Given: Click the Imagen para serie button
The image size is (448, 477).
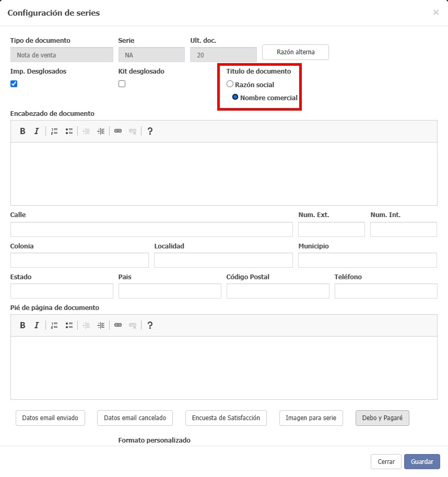Looking at the screenshot, I should point(311,418).
